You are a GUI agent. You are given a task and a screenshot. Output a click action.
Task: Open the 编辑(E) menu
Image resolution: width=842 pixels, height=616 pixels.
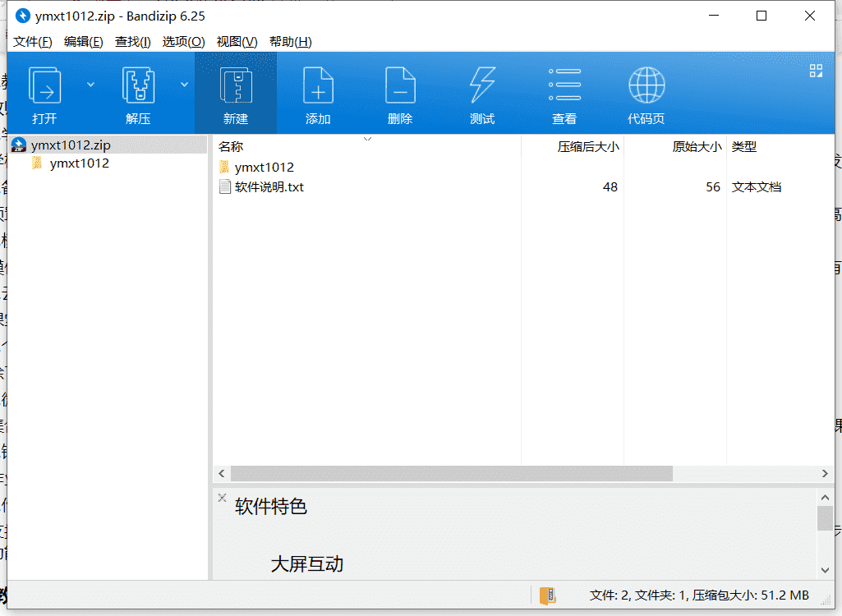coord(83,42)
